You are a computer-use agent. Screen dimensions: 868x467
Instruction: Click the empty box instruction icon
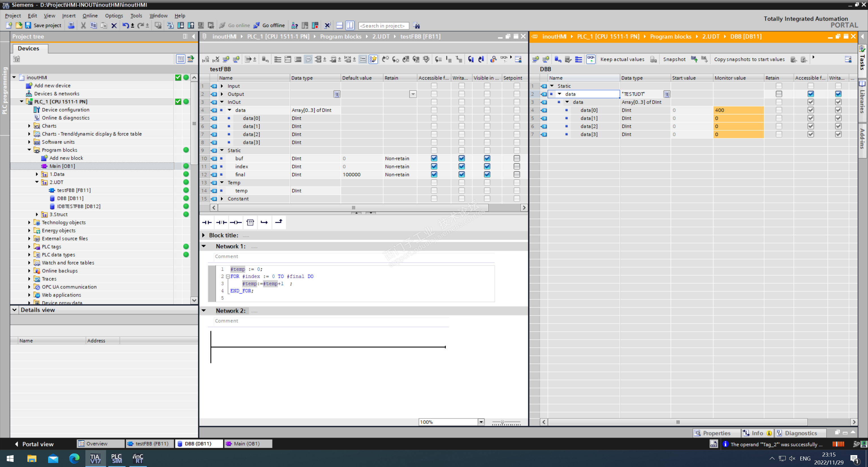[250, 222]
